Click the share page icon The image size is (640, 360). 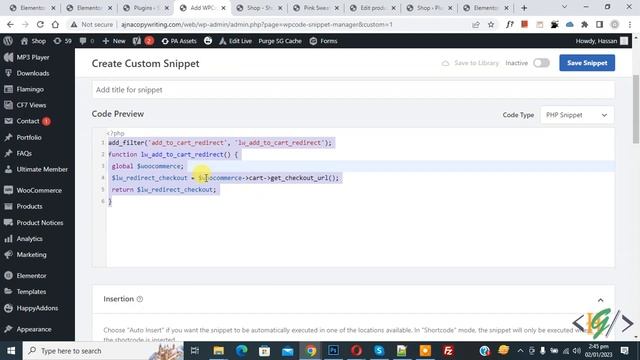tap(476, 24)
